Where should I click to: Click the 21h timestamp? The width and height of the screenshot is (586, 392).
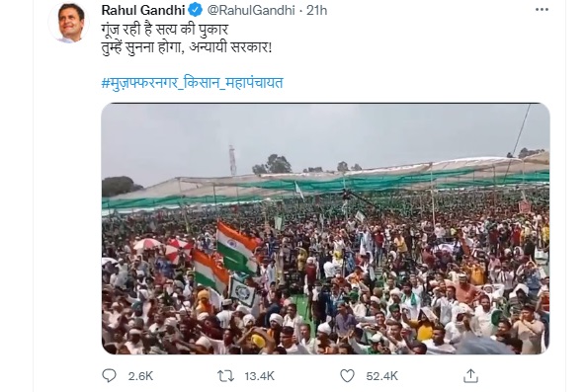pyautogui.click(x=317, y=10)
